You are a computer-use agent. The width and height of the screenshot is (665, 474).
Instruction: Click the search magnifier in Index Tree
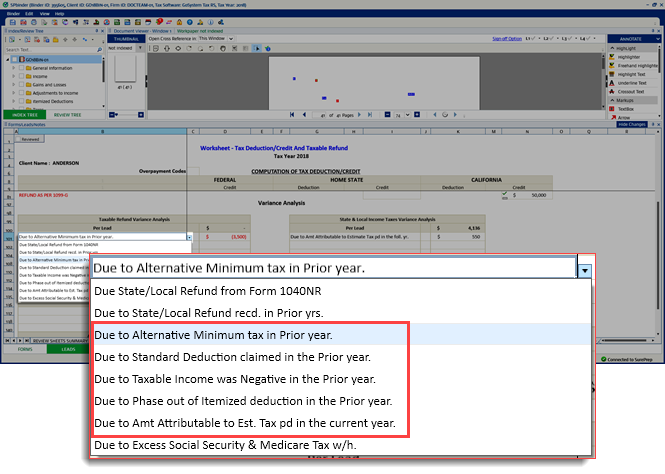pos(98,49)
